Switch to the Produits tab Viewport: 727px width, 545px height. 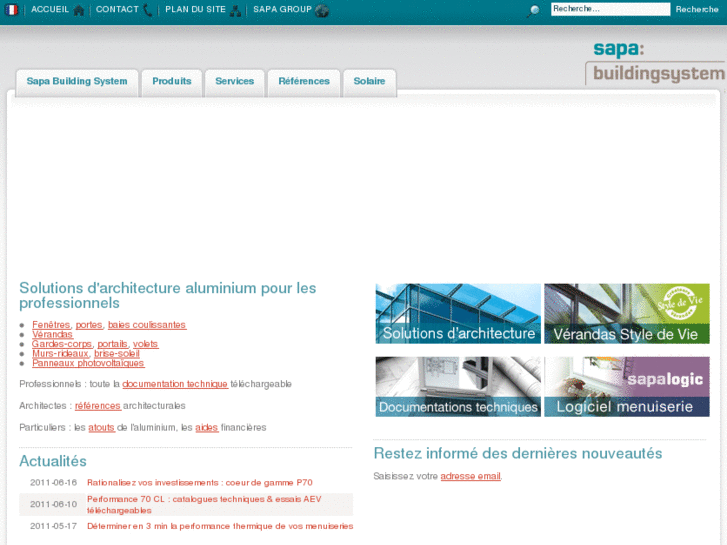[172, 83]
